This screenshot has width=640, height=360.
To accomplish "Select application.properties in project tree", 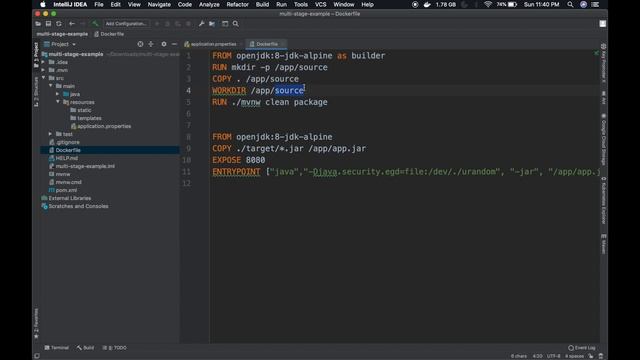I will click(x=104, y=126).
